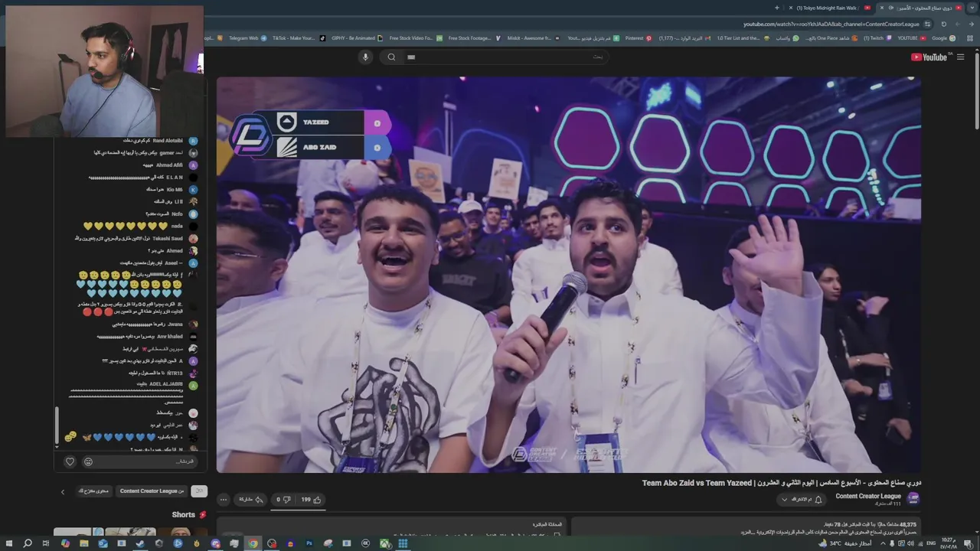The width and height of the screenshot is (980, 551).
Task: Open Outlook from the taskbar
Action: pos(103,543)
